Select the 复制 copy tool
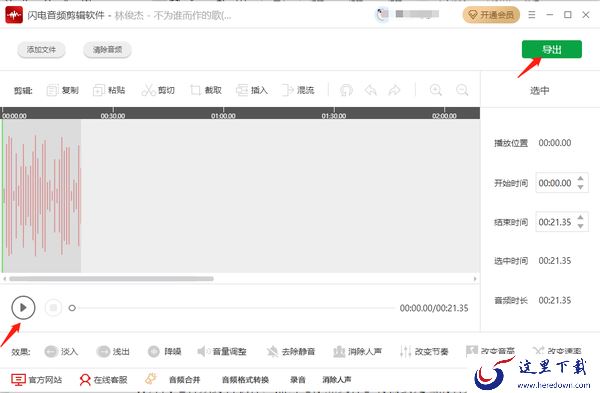This screenshot has width=600, height=393. (63, 90)
